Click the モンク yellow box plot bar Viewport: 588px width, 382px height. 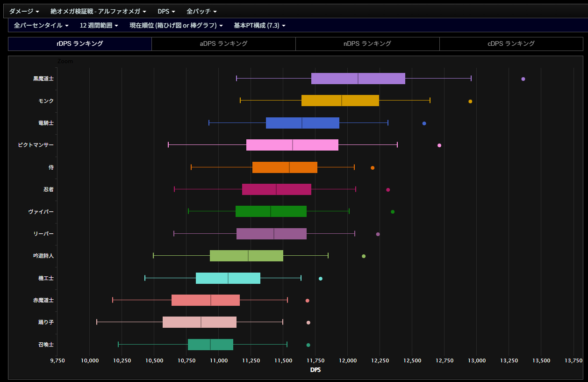tap(340, 101)
